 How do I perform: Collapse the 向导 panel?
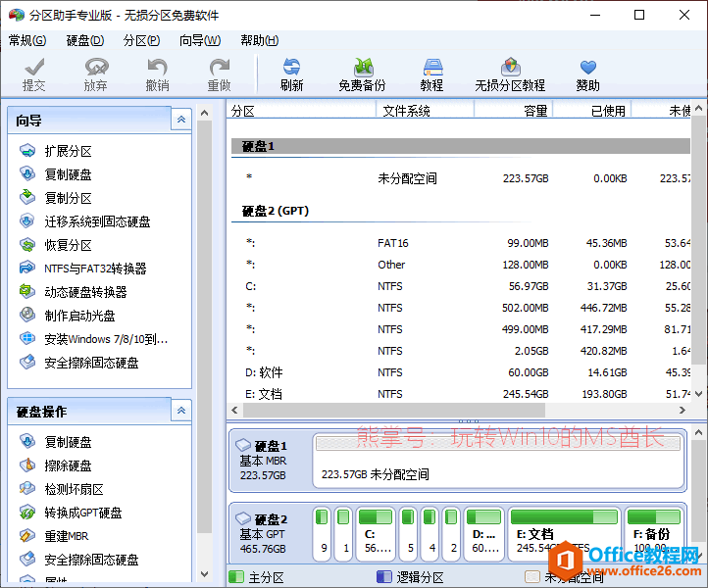click(180, 120)
